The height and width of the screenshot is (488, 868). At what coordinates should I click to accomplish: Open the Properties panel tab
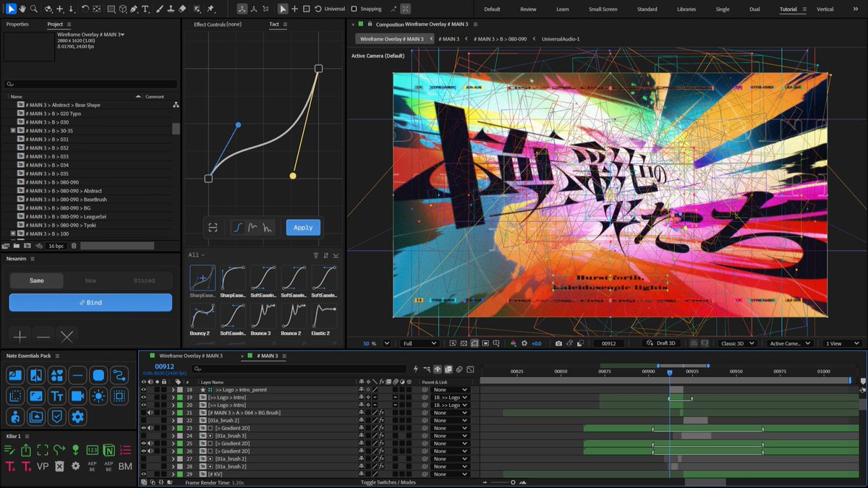[x=17, y=24]
